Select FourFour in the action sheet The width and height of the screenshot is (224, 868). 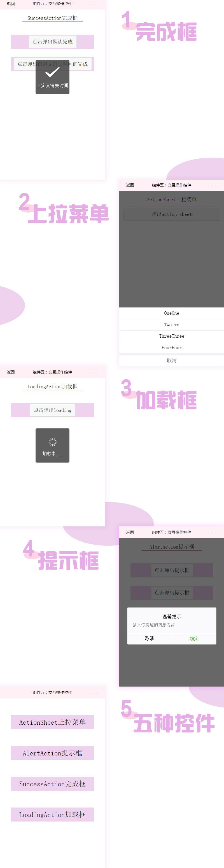(171, 347)
